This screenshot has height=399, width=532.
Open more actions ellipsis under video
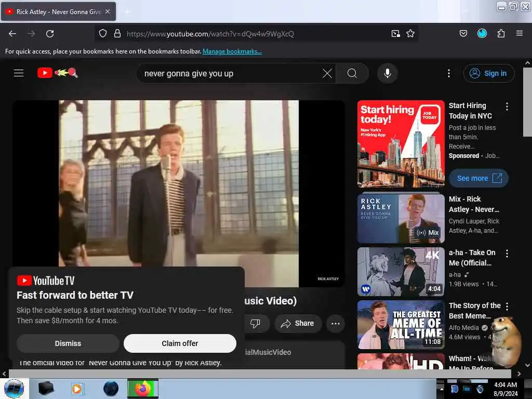pos(336,323)
